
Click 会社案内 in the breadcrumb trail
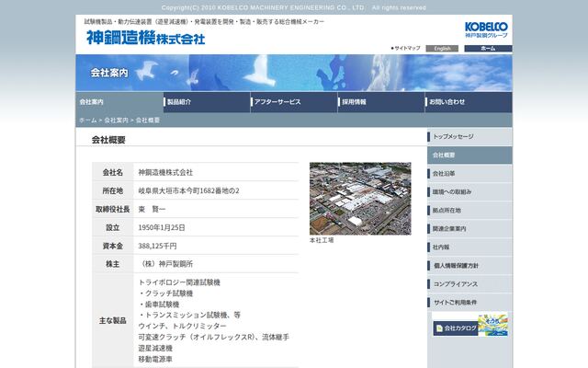pos(117,121)
